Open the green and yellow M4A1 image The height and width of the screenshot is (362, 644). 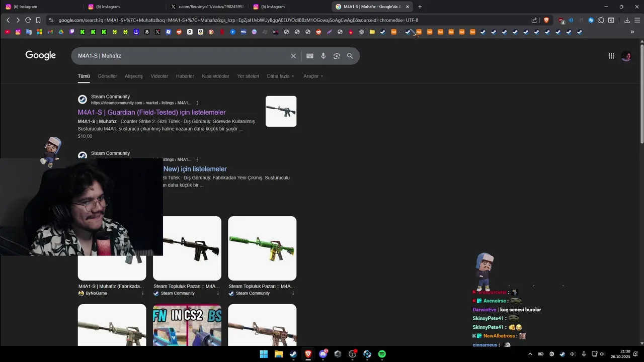tap(262, 248)
